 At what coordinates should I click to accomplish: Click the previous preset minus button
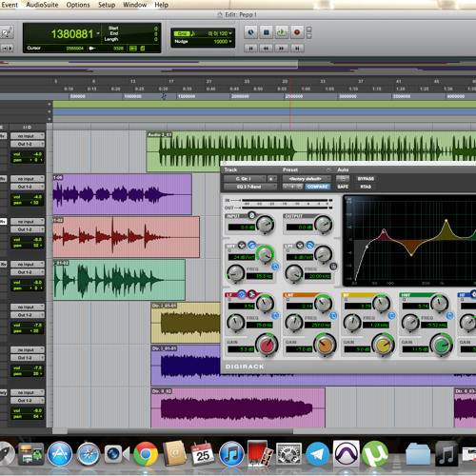click(286, 187)
